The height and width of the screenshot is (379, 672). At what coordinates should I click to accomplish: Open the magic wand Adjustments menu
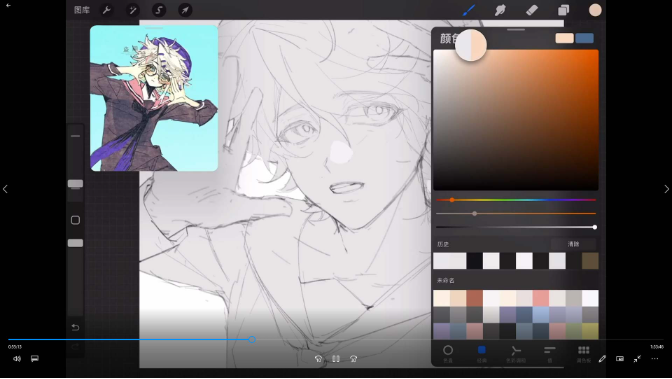[133, 10]
